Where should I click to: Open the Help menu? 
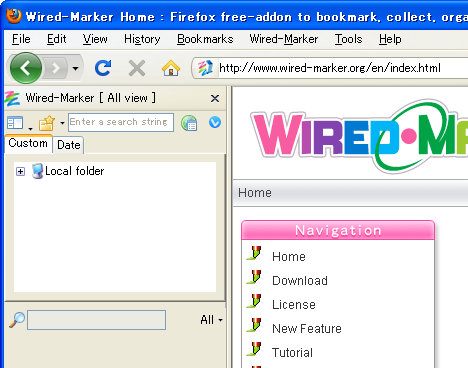pos(390,39)
